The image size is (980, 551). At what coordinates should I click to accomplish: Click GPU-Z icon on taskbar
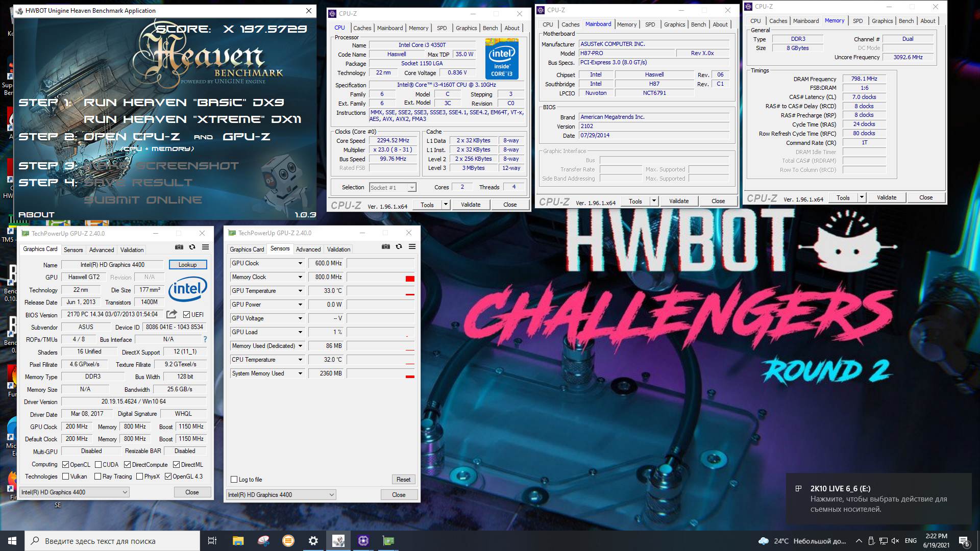[x=388, y=541]
